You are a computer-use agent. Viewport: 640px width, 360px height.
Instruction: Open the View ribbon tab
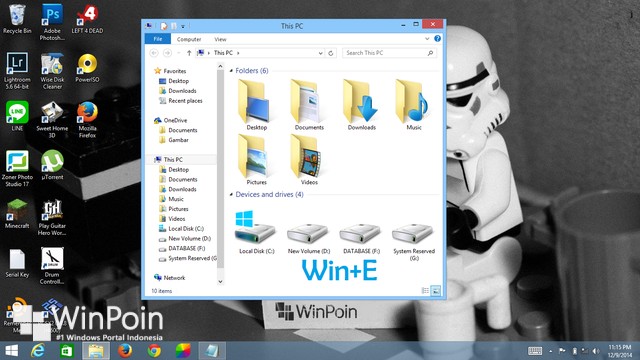pyautogui.click(x=220, y=39)
